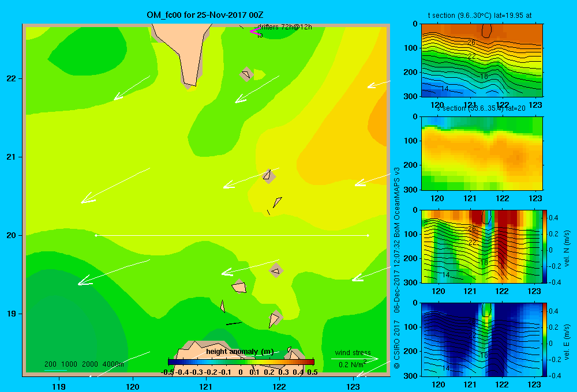This screenshot has height=392, width=577.
Task: Click the 't section (9.6..30°C)' title
Action: pos(479,16)
